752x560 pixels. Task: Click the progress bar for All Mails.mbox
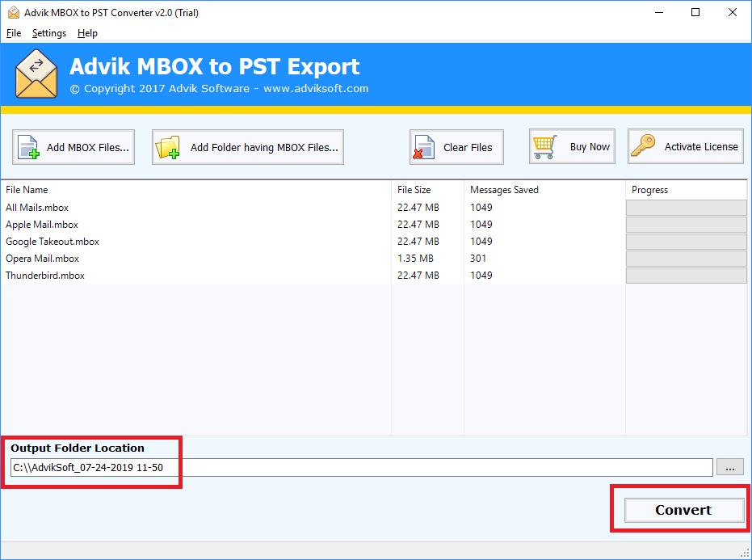click(687, 208)
